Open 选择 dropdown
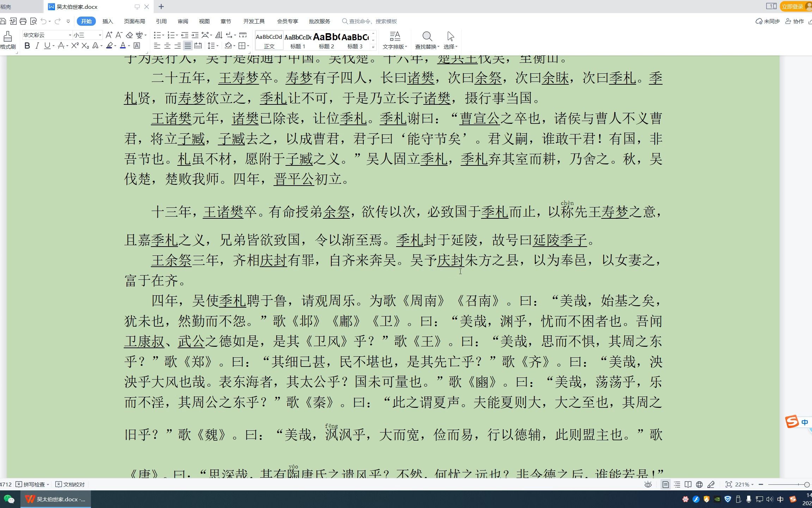The width and height of the screenshot is (812, 508). coord(450,40)
